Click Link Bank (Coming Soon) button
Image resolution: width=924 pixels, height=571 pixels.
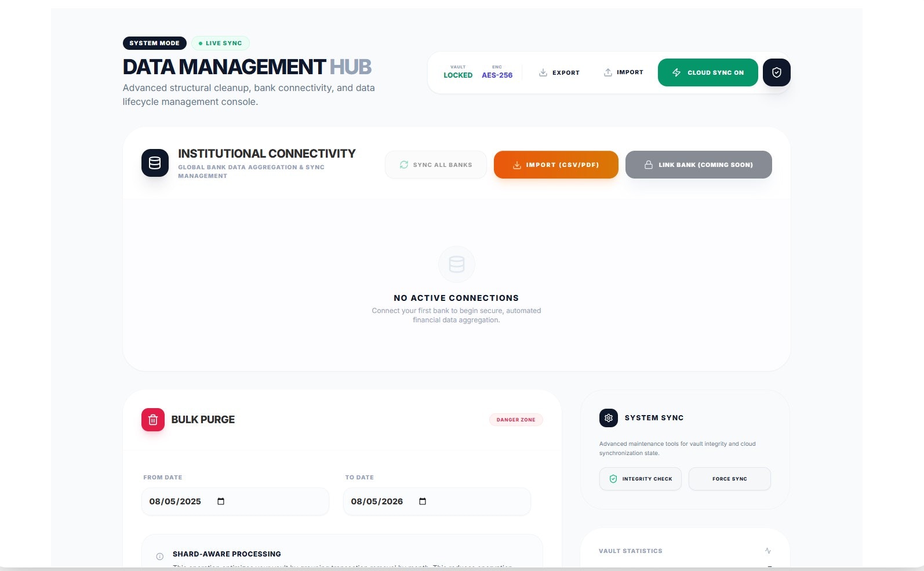(x=699, y=165)
